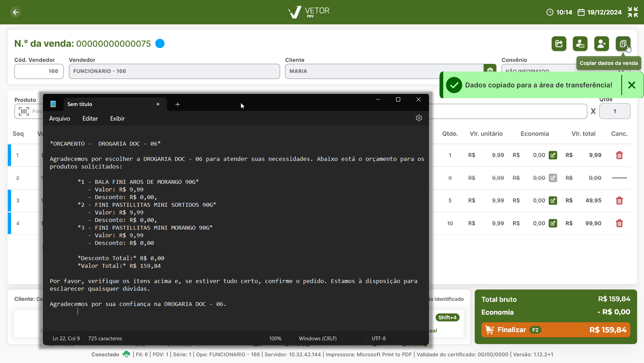Add a new Notepad tab
This screenshot has height=363, width=644.
[178, 104]
